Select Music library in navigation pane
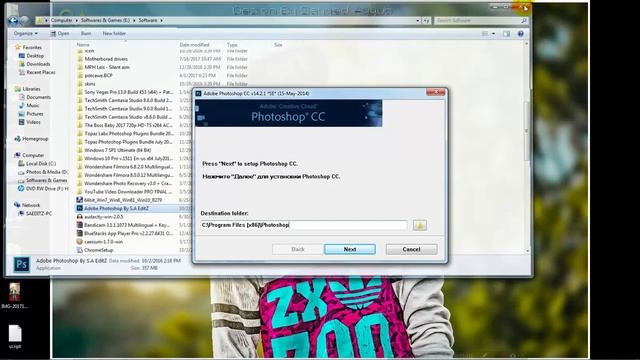The image size is (640, 360). pos(33,106)
